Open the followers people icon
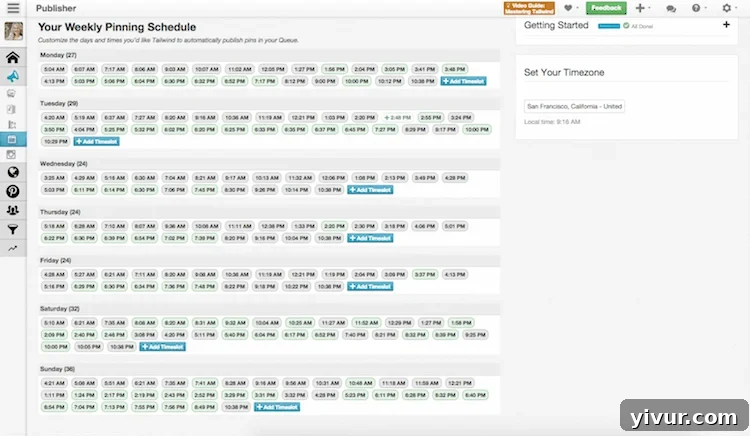The height and width of the screenshot is (436, 750). tap(13, 210)
